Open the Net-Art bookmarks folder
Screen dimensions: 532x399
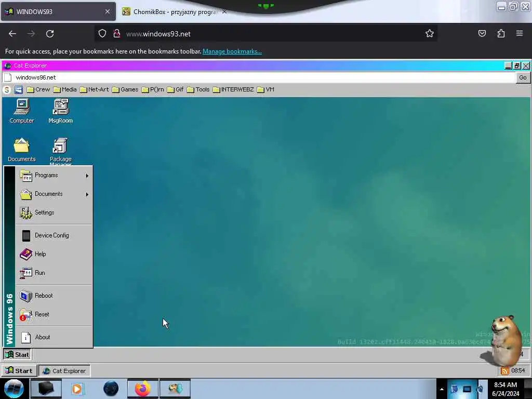95,89
